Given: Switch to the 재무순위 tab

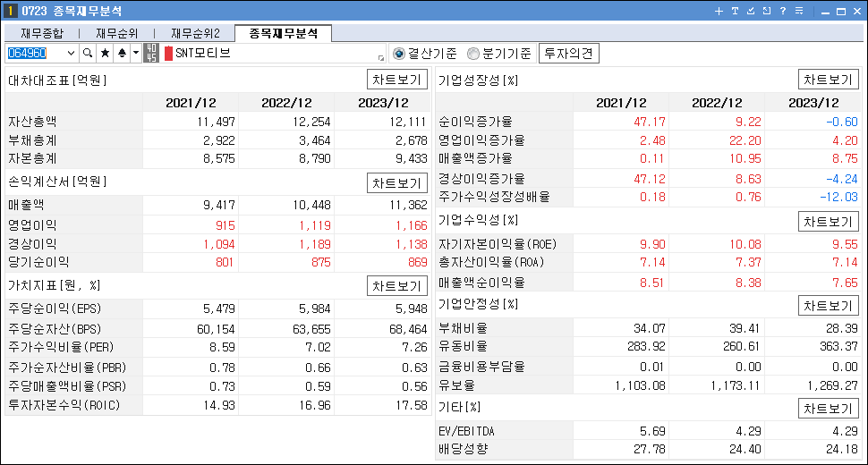Looking at the screenshot, I should tap(116, 34).
